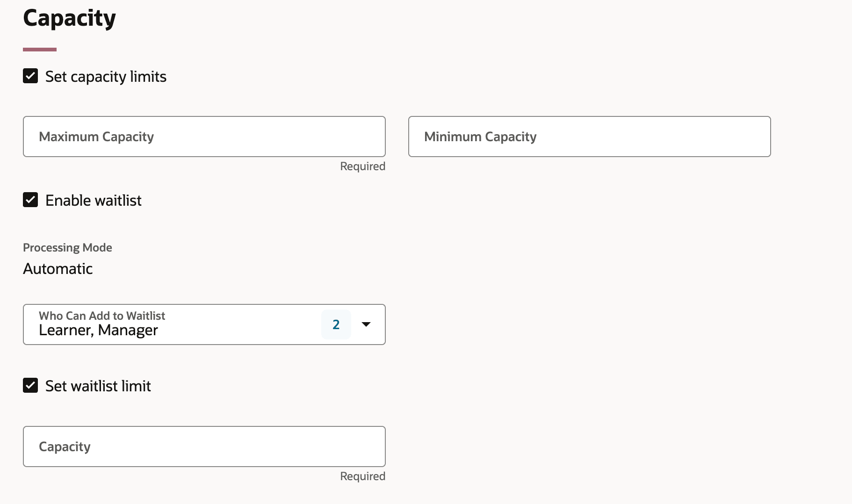Click the Set capacity limits label text
Image resolution: width=852 pixels, height=504 pixels.
coord(106,76)
